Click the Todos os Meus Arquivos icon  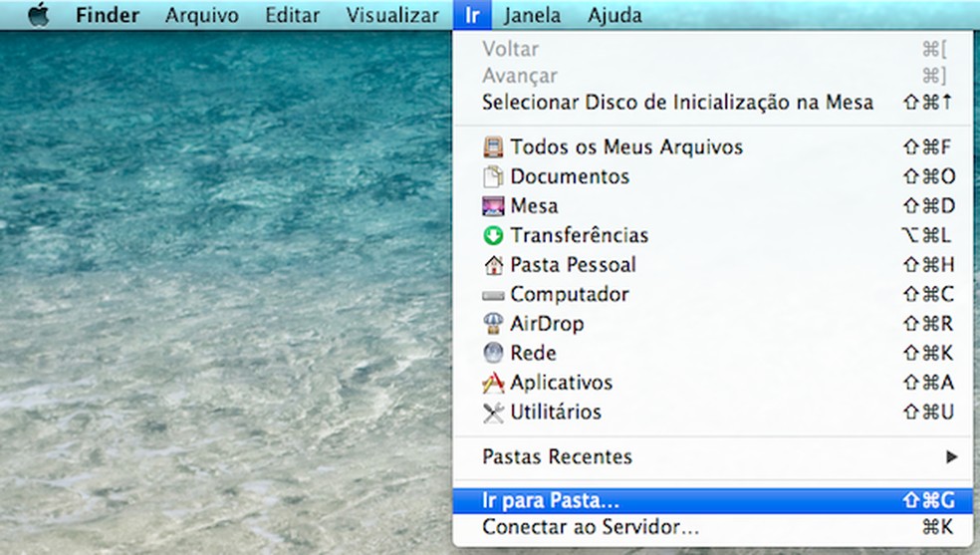494,147
